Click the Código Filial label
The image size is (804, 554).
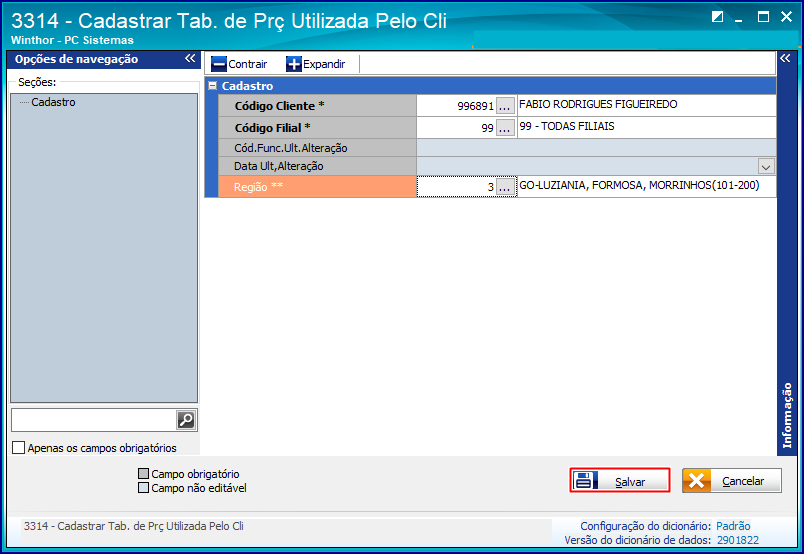(x=272, y=128)
